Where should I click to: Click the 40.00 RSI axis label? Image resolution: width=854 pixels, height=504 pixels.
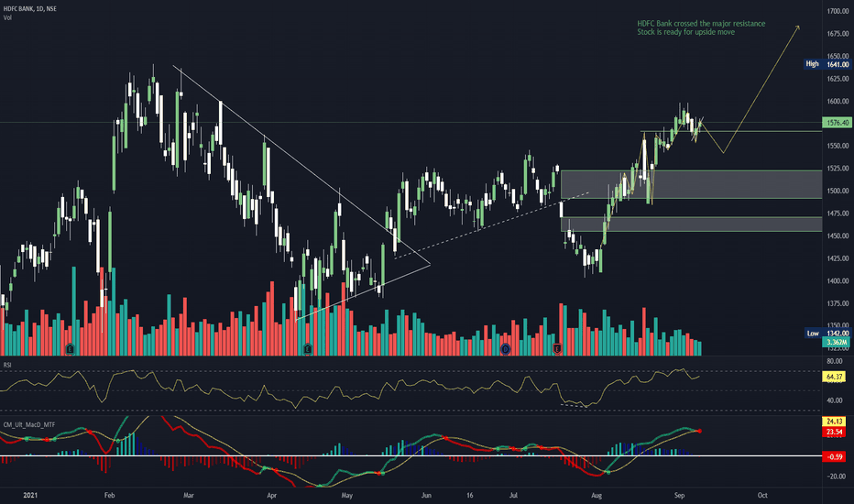pyautogui.click(x=834, y=400)
